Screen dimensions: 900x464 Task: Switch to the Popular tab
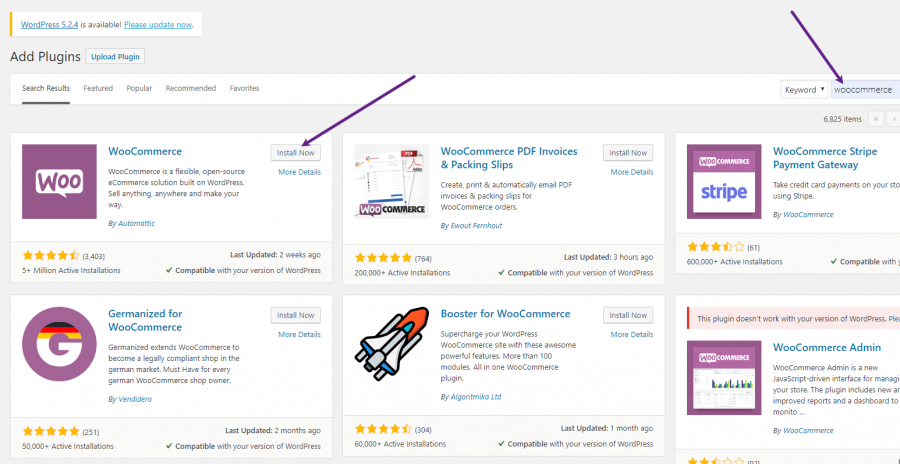139,88
